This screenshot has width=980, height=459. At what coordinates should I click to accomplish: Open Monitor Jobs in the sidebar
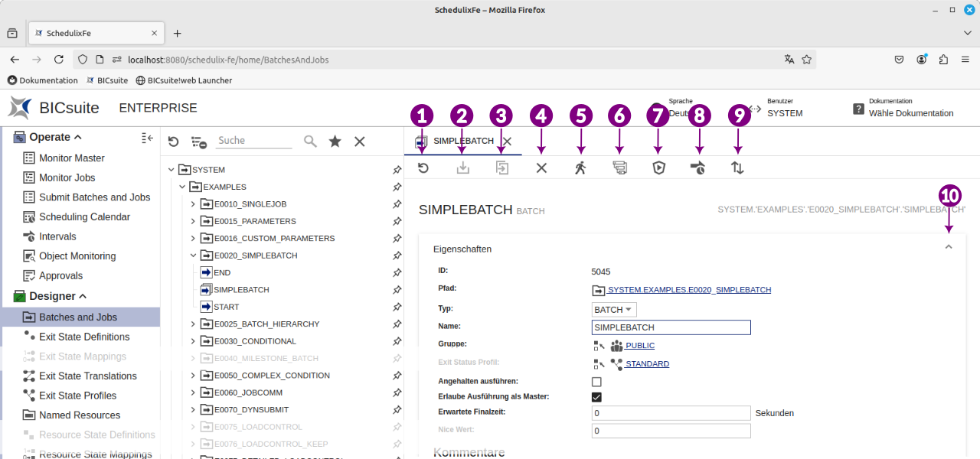pos(67,177)
